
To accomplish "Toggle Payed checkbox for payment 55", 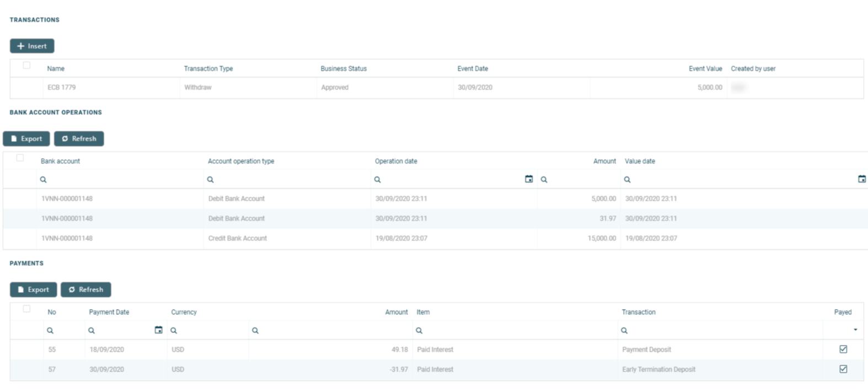I will point(843,349).
